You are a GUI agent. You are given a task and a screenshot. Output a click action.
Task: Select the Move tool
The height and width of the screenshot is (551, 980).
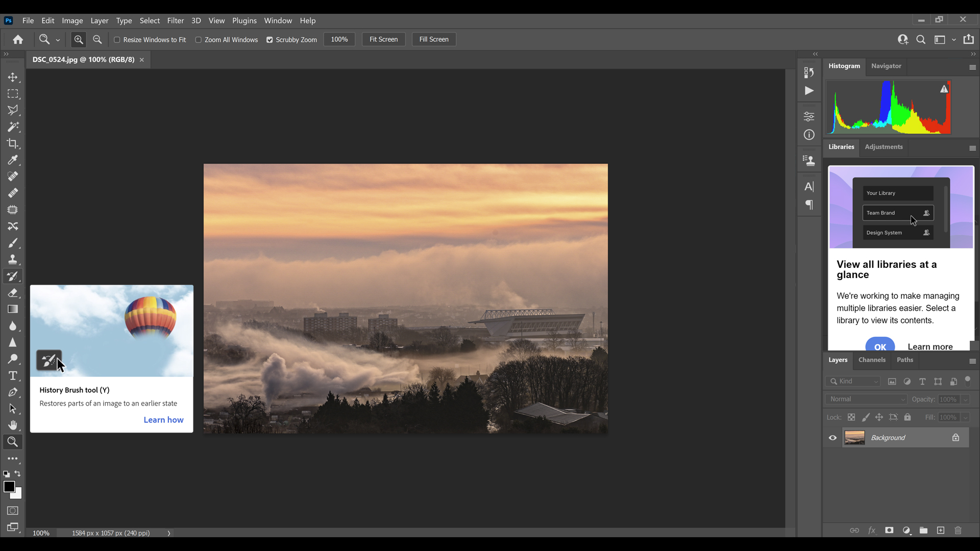13,77
